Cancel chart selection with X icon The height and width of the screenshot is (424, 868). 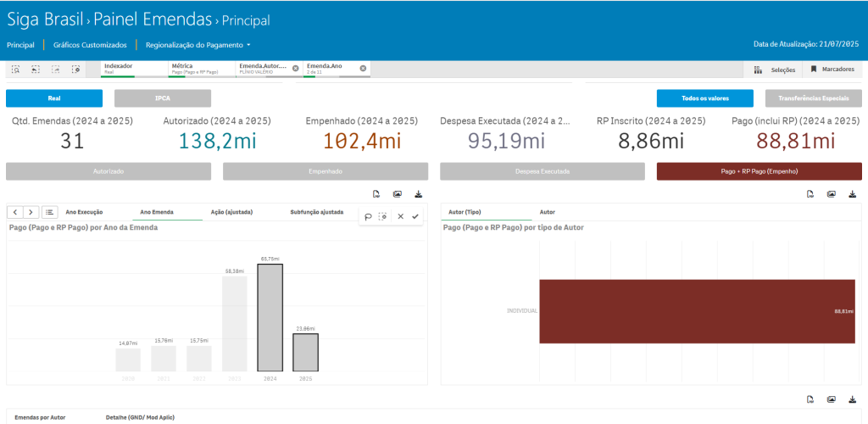[401, 216]
